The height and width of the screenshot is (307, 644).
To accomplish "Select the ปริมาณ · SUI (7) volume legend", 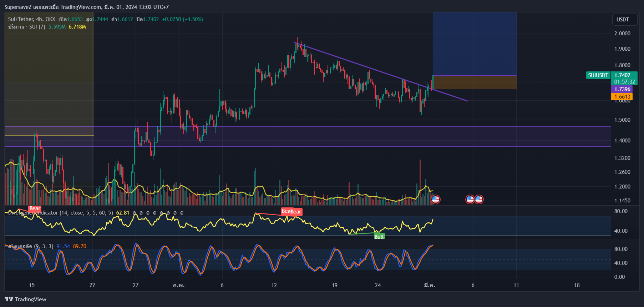I will [27, 27].
